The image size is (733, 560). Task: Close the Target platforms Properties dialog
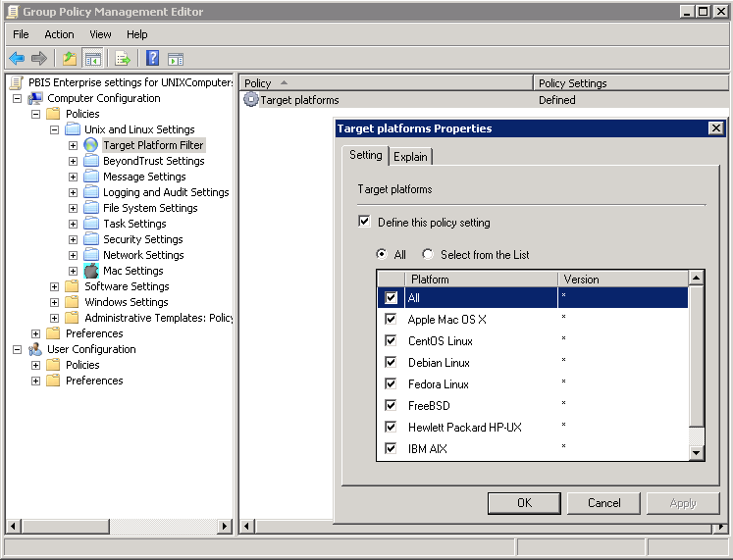click(x=715, y=127)
